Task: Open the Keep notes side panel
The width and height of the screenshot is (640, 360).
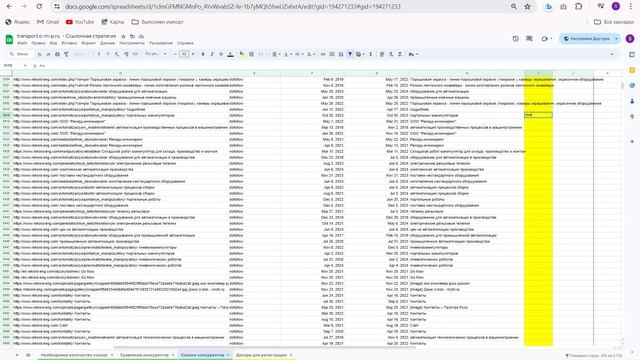Action: [x=632, y=70]
